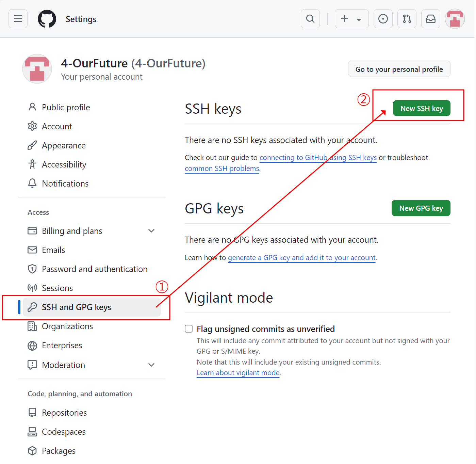Open the pull requests icon
Viewport: 476px width, 464px height.
pos(407,19)
